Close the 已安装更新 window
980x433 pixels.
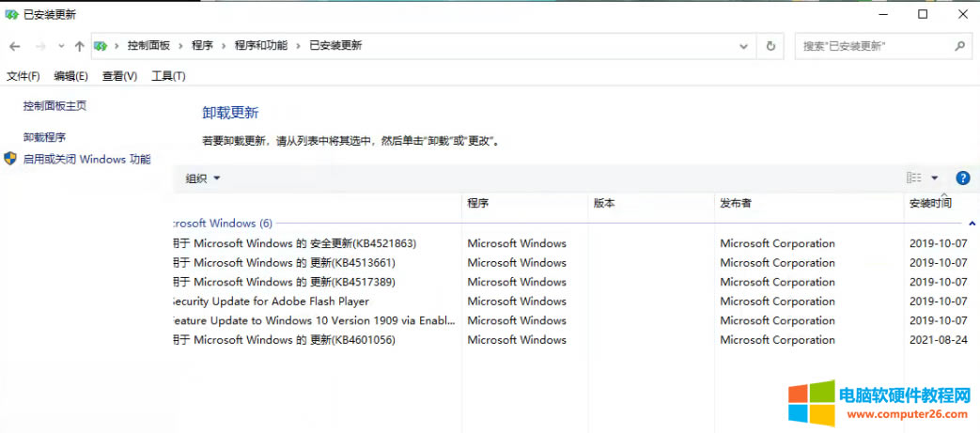pos(962,14)
